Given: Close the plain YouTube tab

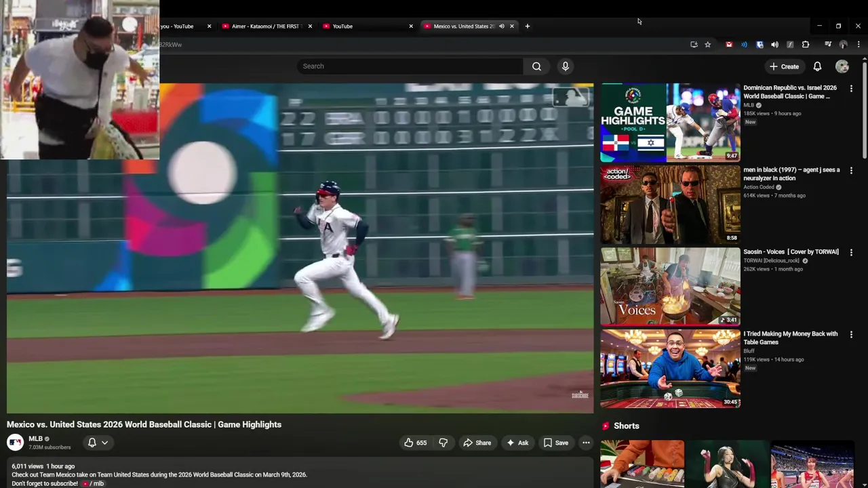Looking at the screenshot, I should coord(411,26).
